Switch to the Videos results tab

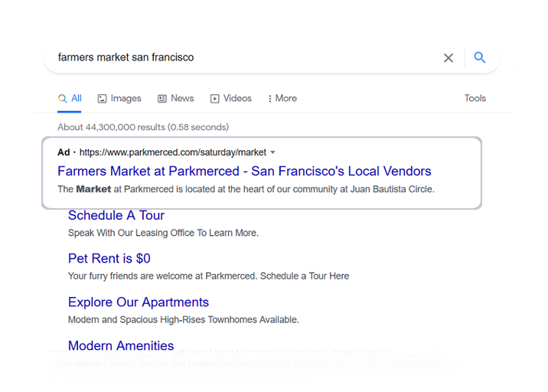231,99
